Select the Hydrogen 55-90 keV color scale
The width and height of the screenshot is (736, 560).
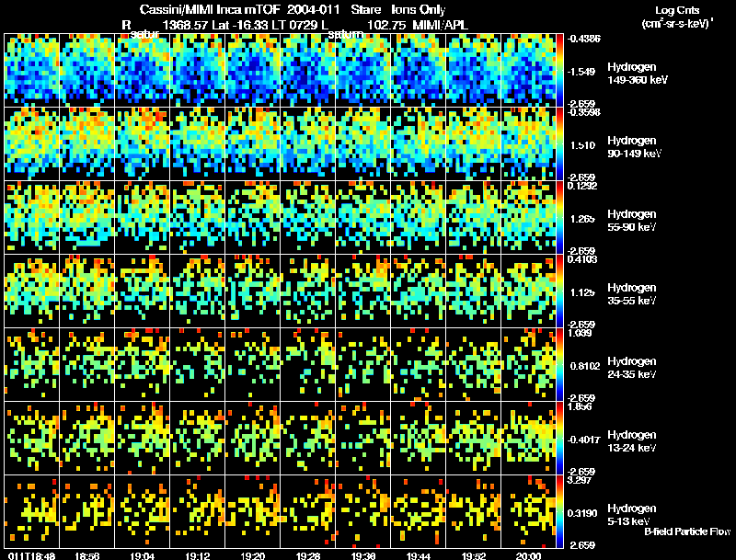point(559,218)
